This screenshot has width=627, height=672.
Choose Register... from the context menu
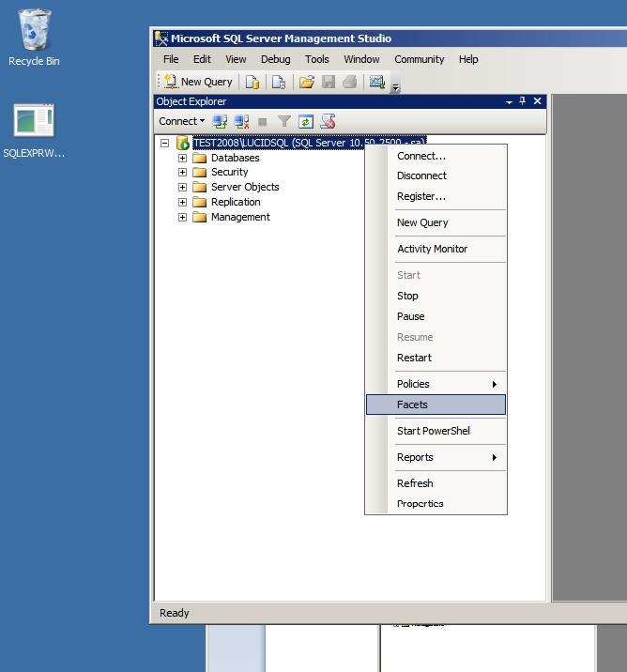click(436, 196)
